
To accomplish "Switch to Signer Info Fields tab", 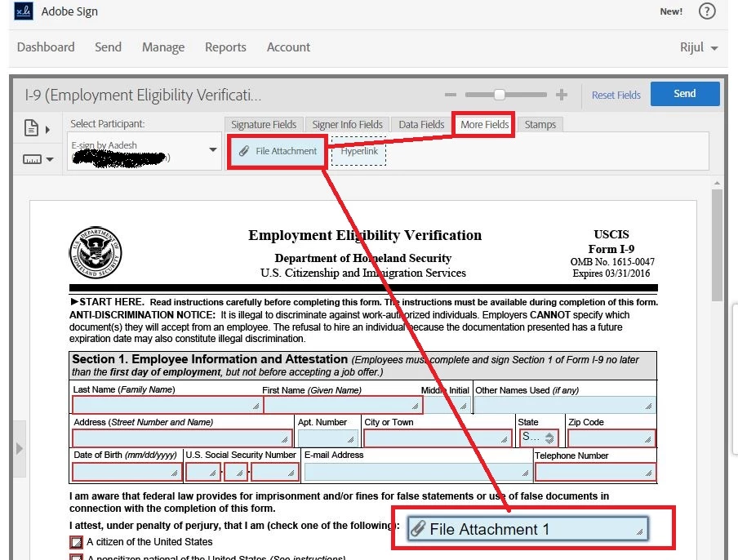I will pyautogui.click(x=347, y=125).
